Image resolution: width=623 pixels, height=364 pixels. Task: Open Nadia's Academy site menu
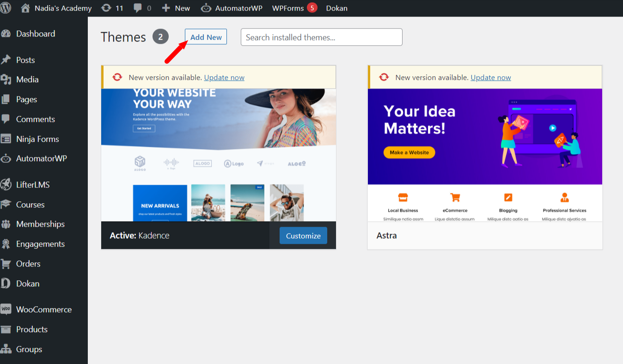click(57, 8)
